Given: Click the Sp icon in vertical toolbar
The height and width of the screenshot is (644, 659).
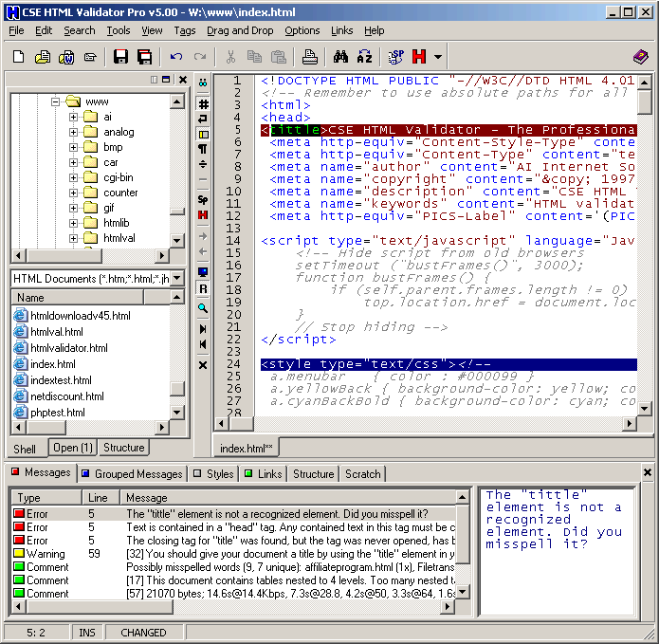Looking at the screenshot, I should coord(203,199).
